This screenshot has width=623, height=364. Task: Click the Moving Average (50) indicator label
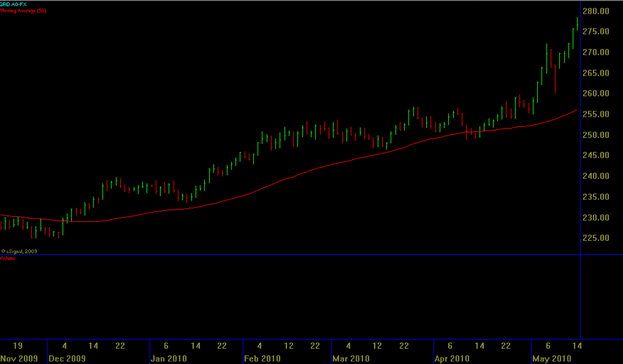pos(23,11)
